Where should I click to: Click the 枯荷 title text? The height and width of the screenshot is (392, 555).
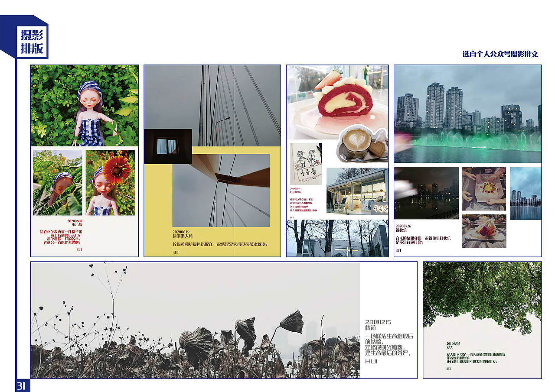click(x=371, y=329)
